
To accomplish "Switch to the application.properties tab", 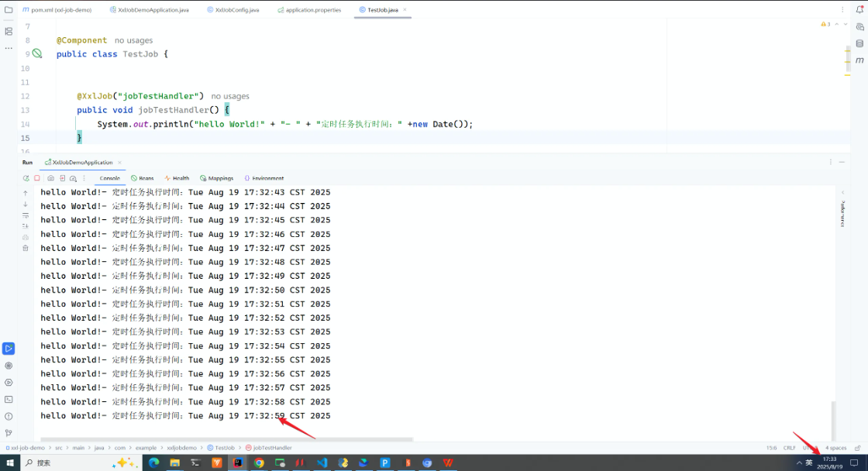I will click(312, 10).
